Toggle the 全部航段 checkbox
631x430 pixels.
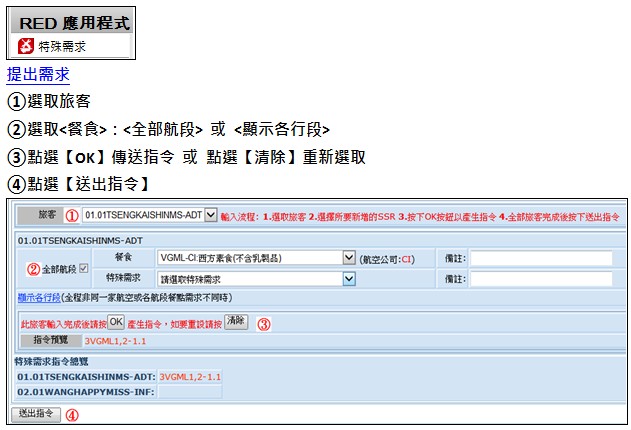pos(84,268)
